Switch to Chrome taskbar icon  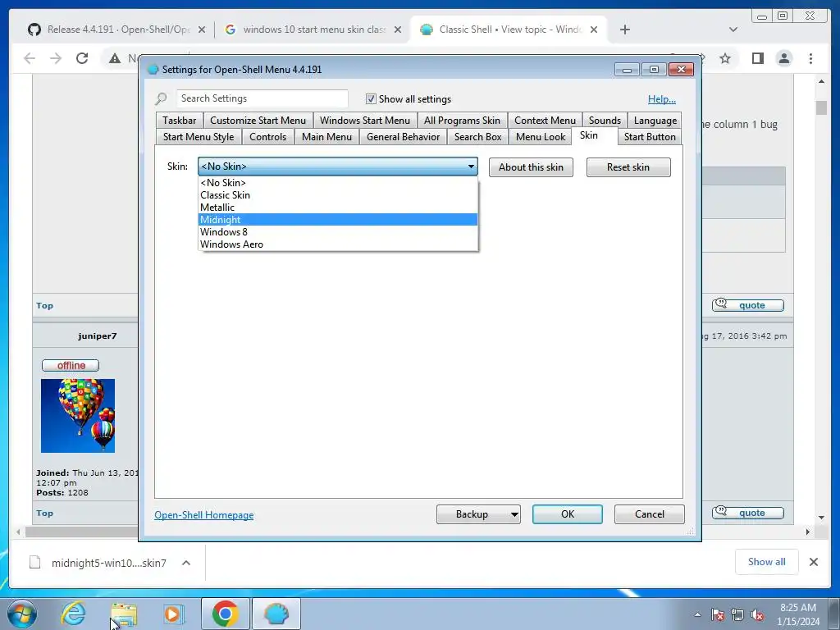point(225,614)
